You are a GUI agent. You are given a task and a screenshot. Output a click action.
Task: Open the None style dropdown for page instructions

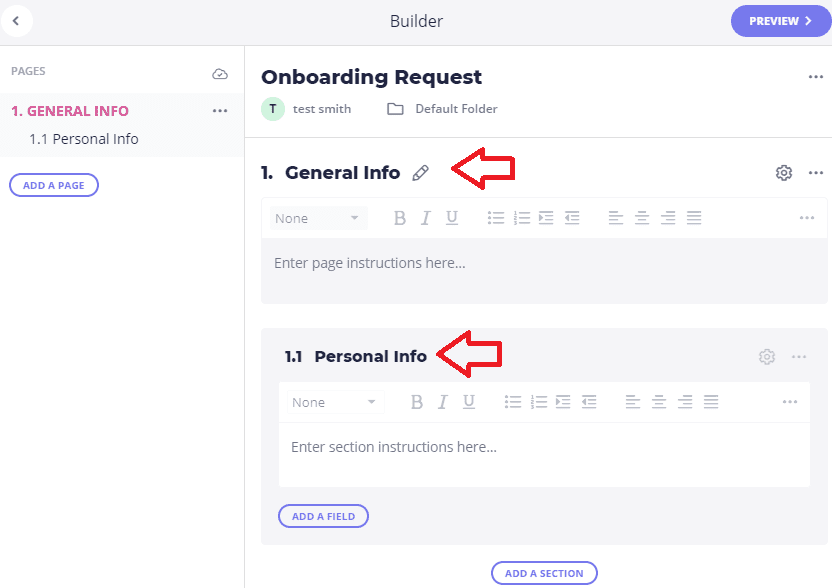click(318, 218)
